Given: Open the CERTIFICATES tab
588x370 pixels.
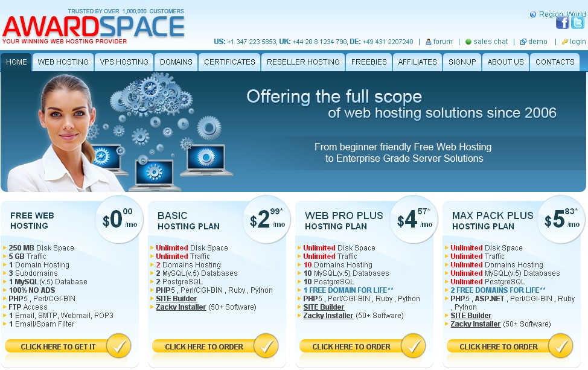Looking at the screenshot, I should point(229,62).
